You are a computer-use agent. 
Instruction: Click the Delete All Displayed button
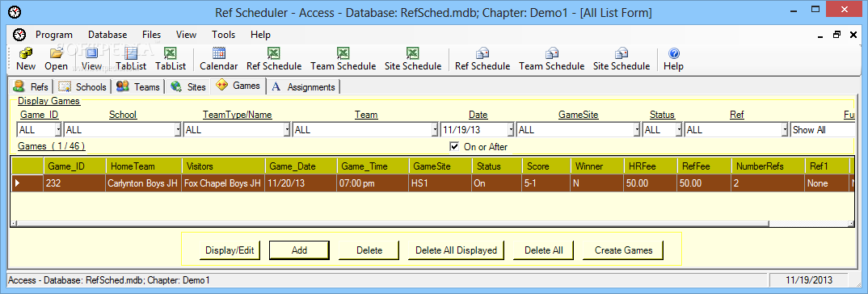(456, 250)
